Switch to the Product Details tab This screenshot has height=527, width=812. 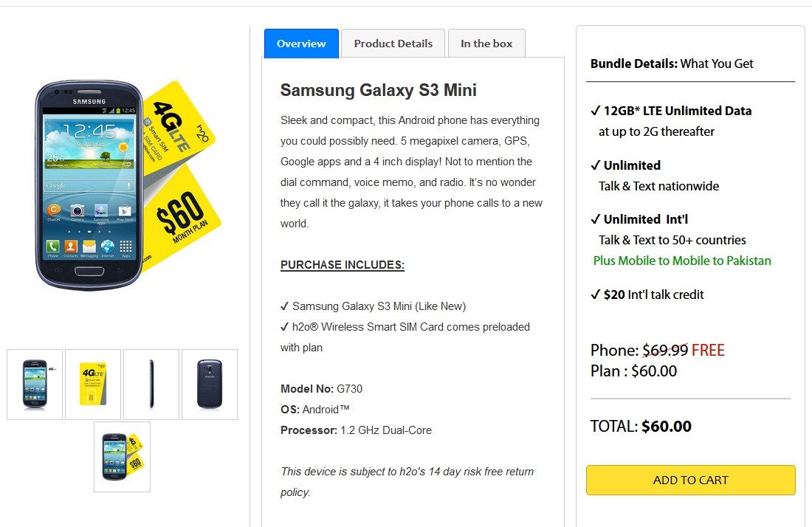[x=393, y=44]
